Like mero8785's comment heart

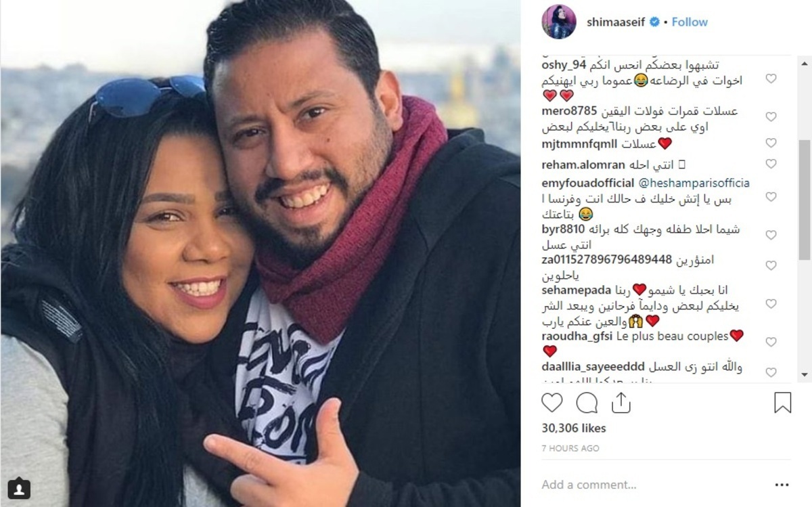point(771,116)
